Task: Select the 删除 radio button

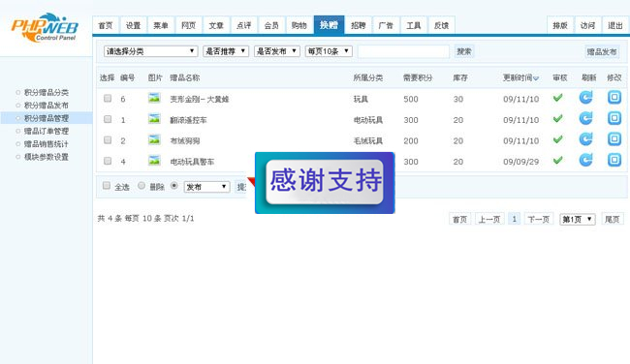Action: point(142,186)
